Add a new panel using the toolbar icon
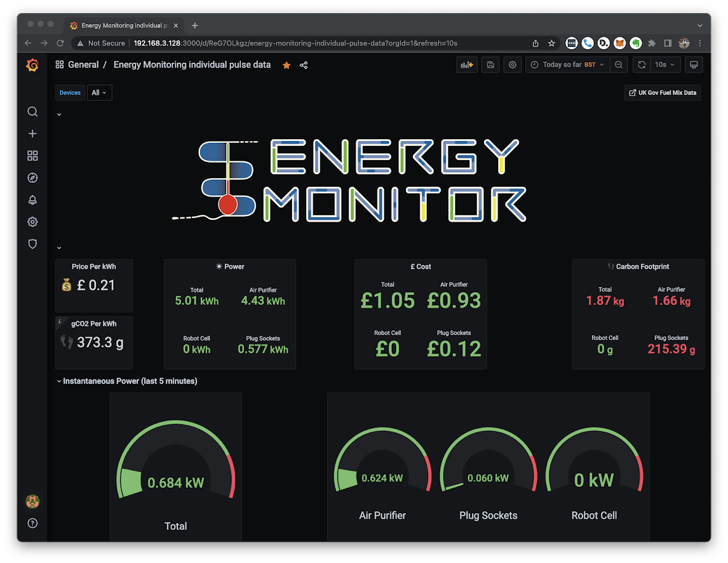Viewport: 728px width, 563px height. 466,64
